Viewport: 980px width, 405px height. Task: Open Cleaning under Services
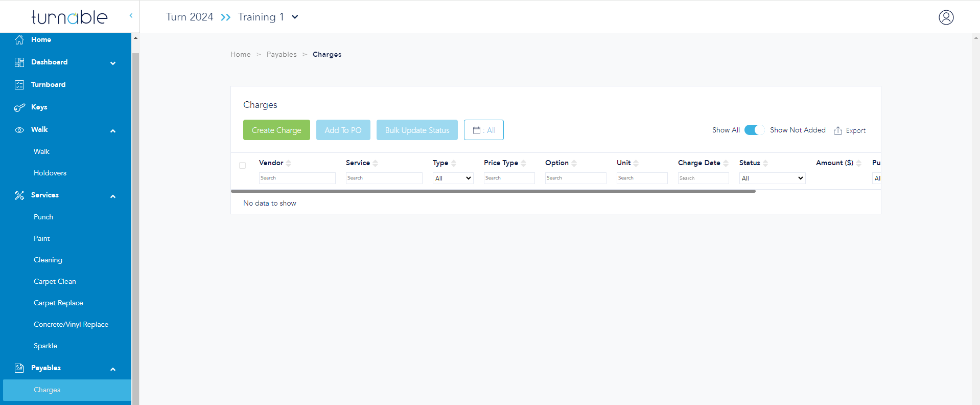pyautogui.click(x=48, y=260)
